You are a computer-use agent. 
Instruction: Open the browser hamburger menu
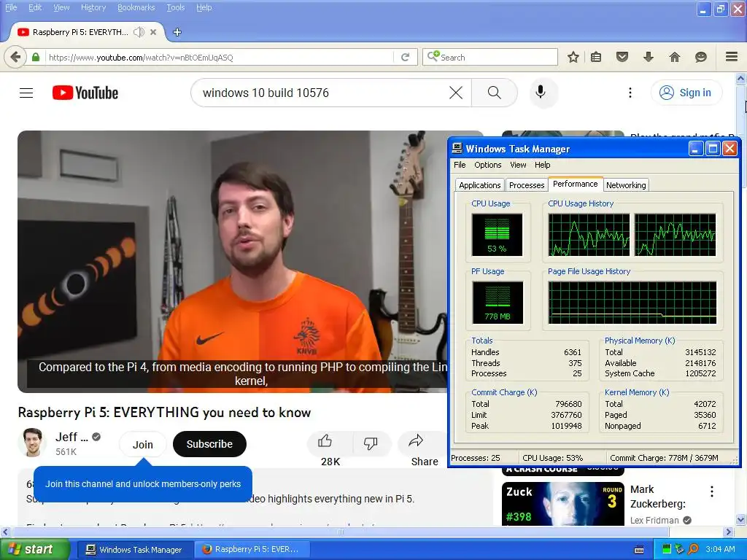point(732,57)
